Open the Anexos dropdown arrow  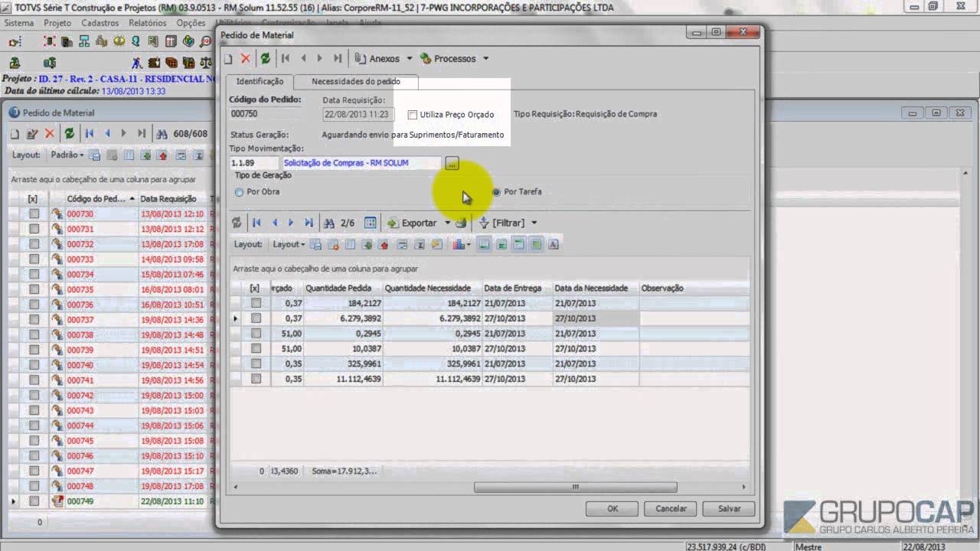[410, 59]
